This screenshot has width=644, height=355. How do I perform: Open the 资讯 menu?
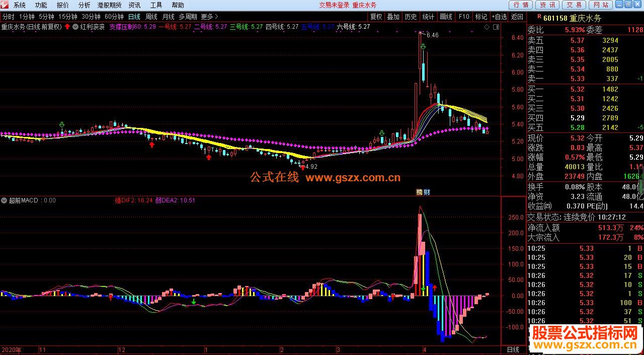134,5
